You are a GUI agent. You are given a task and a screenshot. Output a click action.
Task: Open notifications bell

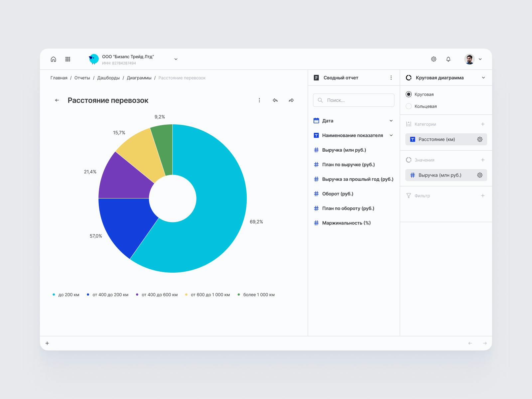pos(448,59)
